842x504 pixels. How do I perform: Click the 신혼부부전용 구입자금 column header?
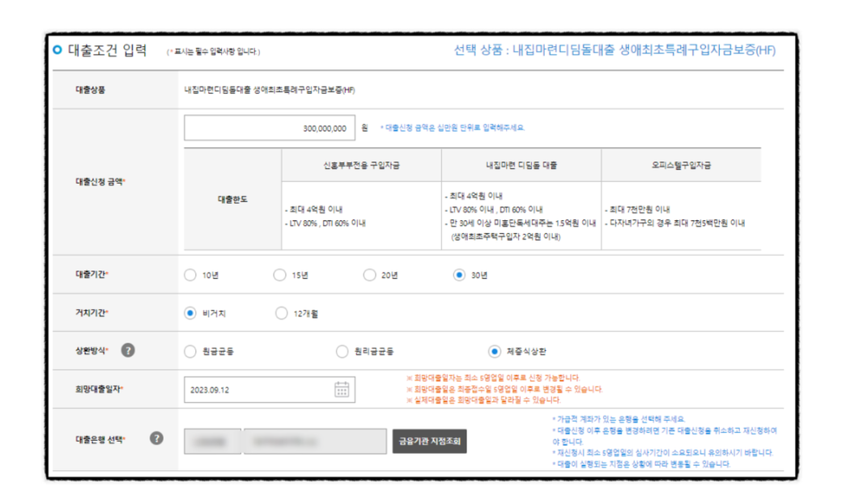(x=361, y=165)
